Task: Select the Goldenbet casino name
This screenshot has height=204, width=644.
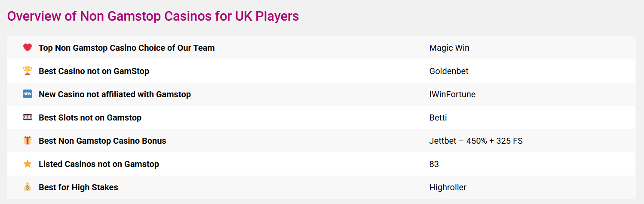Action: coord(449,71)
